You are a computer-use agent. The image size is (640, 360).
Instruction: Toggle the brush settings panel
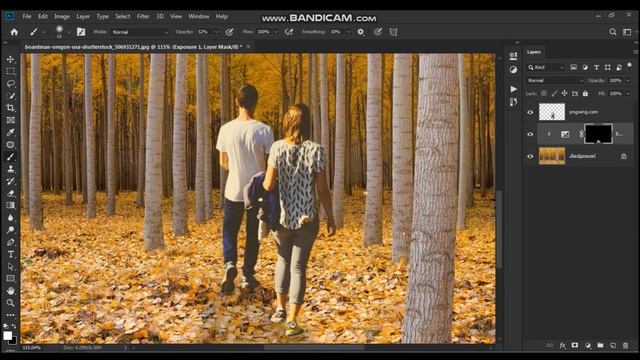(x=81, y=32)
